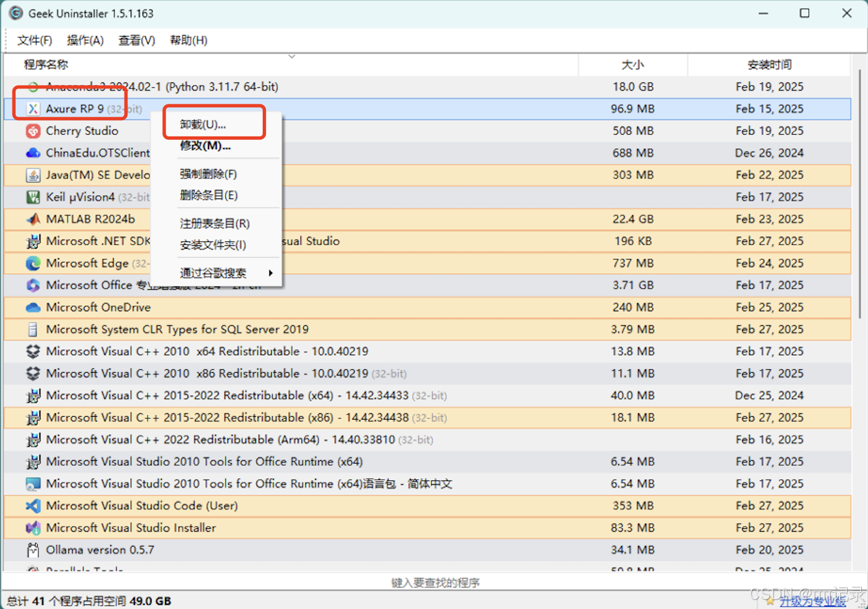The image size is (868, 609).
Task: Focus the 键入要查找的程序 search field
Action: click(x=435, y=582)
